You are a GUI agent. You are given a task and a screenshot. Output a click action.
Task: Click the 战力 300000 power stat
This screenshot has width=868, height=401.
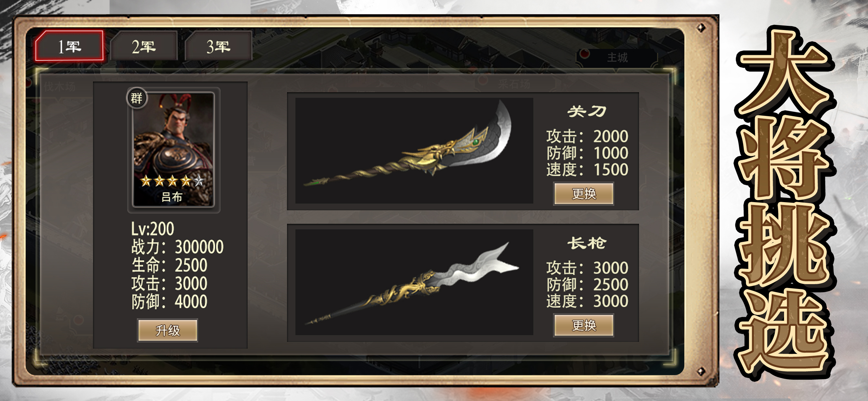(177, 247)
